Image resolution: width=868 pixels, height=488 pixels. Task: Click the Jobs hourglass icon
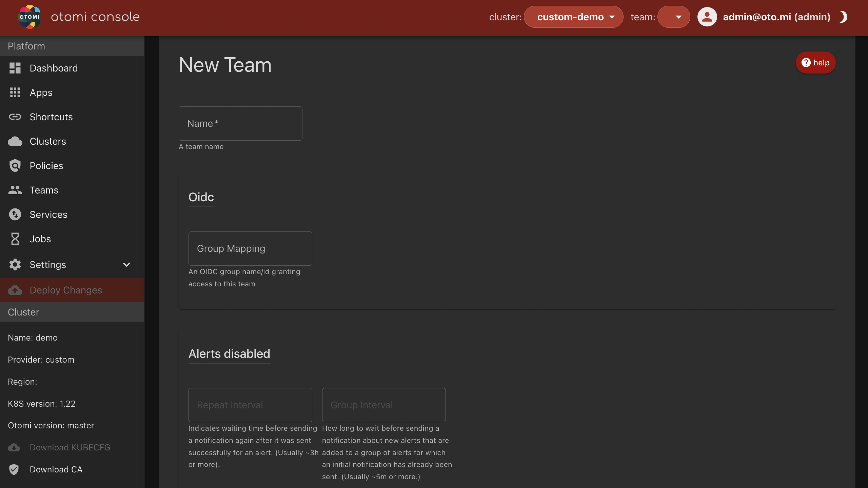[15, 239]
